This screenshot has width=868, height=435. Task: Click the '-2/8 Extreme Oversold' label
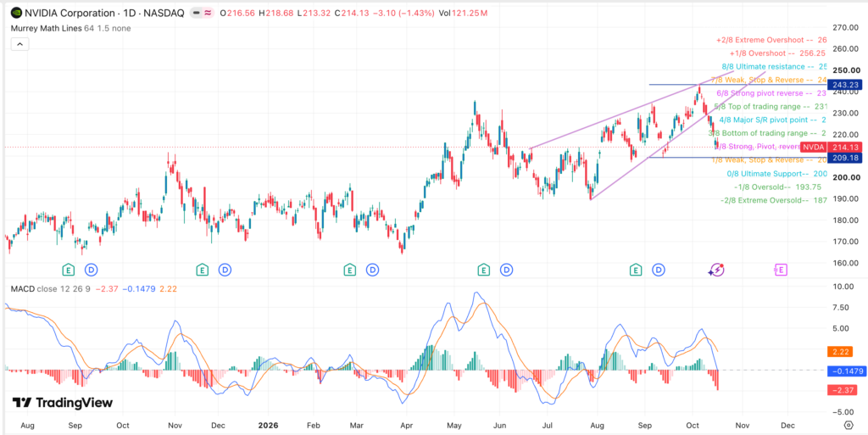pos(773,201)
